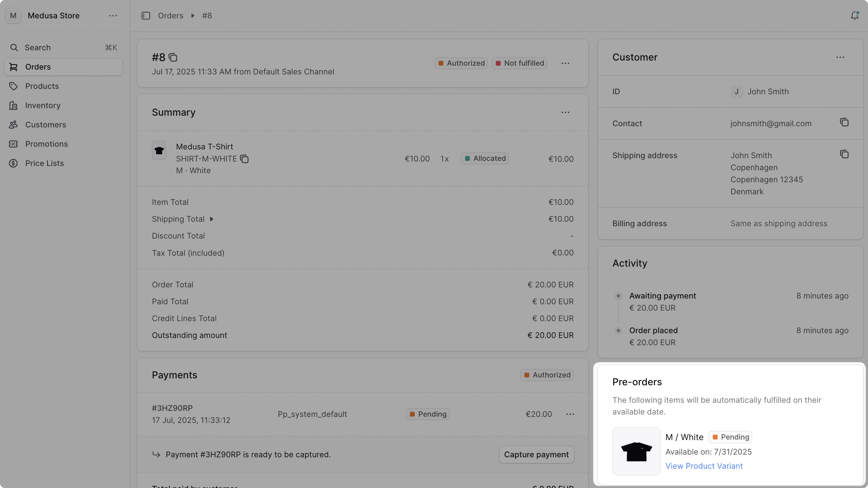
Task: Select the Inventory sidebar icon
Action: pos(14,105)
